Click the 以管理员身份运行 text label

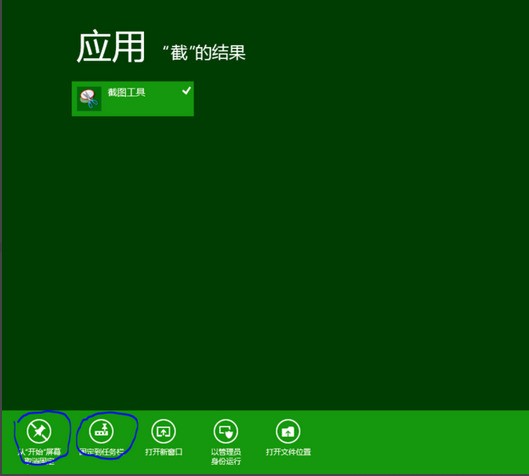pos(226,457)
